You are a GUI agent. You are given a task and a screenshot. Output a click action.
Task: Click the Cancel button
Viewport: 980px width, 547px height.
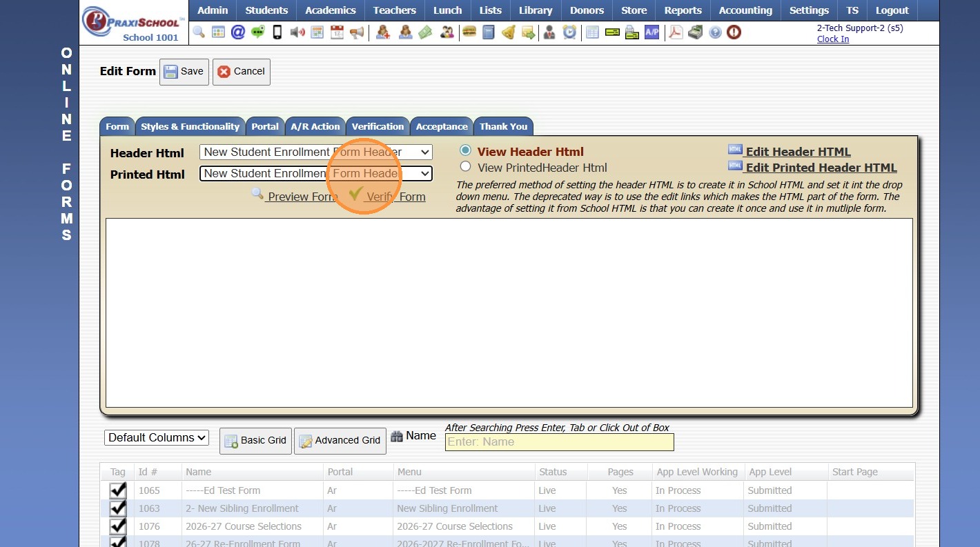click(242, 72)
